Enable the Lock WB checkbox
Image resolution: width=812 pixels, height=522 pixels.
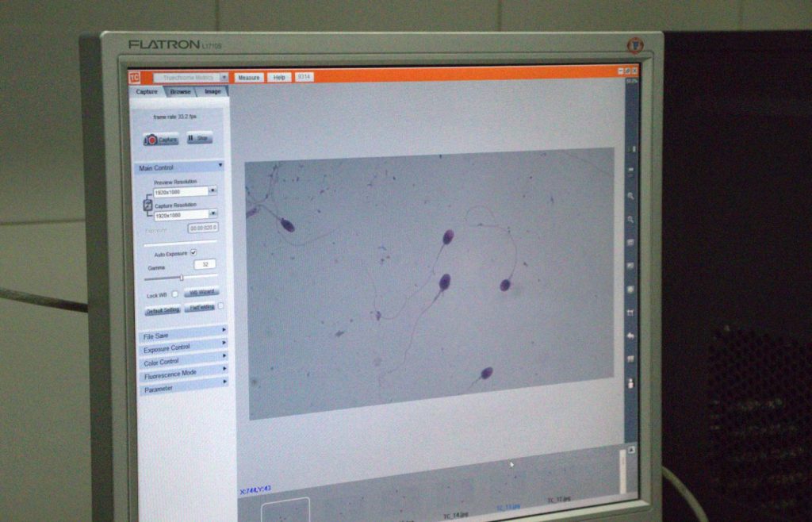tap(175, 294)
